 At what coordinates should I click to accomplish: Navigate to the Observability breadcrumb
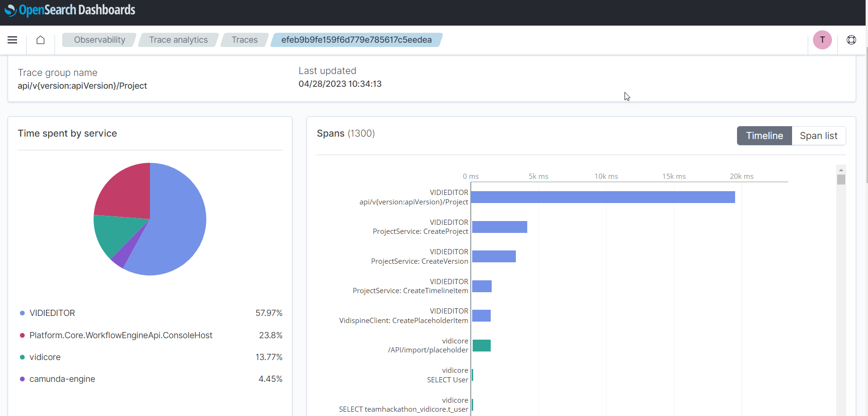point(99,40)
